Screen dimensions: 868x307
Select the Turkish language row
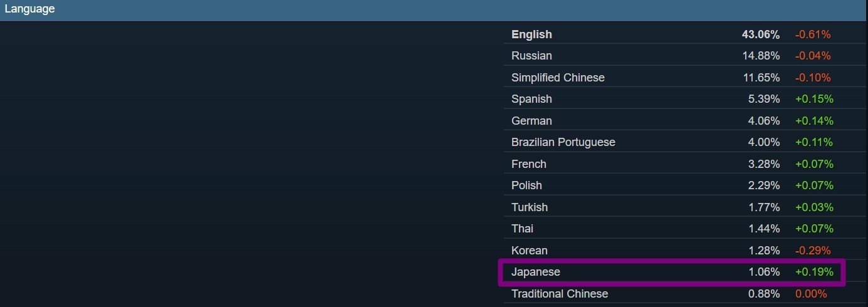530,207
